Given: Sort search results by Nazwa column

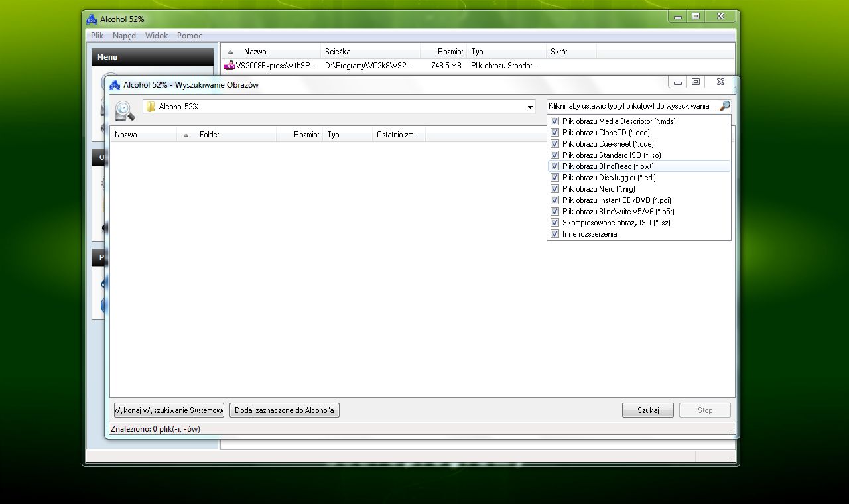Looking at the screenshot, I should tap(143, 135).
